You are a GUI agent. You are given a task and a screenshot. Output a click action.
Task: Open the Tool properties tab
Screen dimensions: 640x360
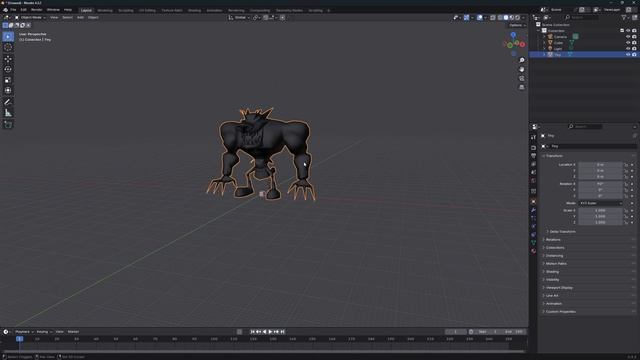(533, 137)
